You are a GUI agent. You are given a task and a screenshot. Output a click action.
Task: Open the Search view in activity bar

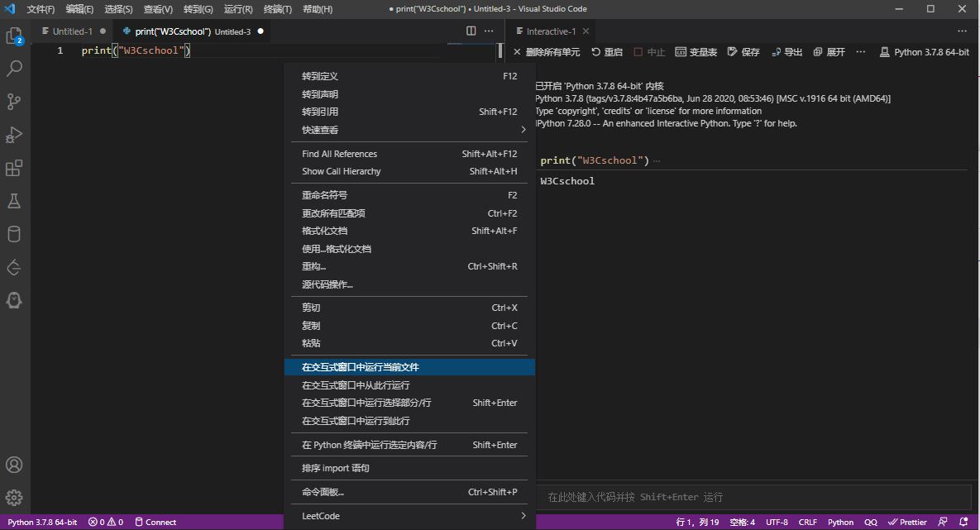pyautogui.click(x=14, y=68)
